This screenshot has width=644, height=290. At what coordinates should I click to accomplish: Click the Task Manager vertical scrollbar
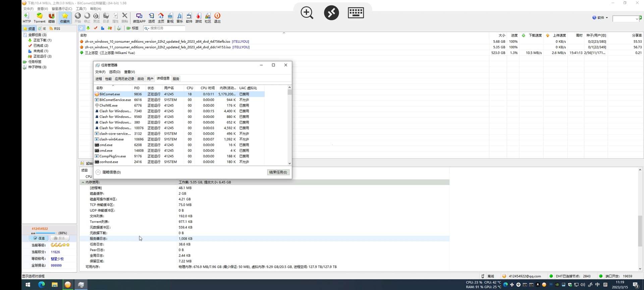[x=289, y=125]
